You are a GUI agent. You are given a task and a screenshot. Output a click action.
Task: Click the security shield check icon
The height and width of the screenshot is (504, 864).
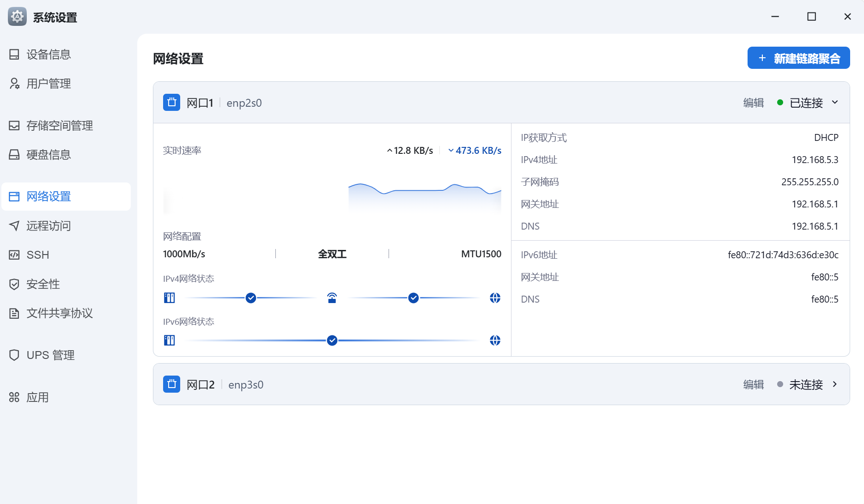pos(14,284)
